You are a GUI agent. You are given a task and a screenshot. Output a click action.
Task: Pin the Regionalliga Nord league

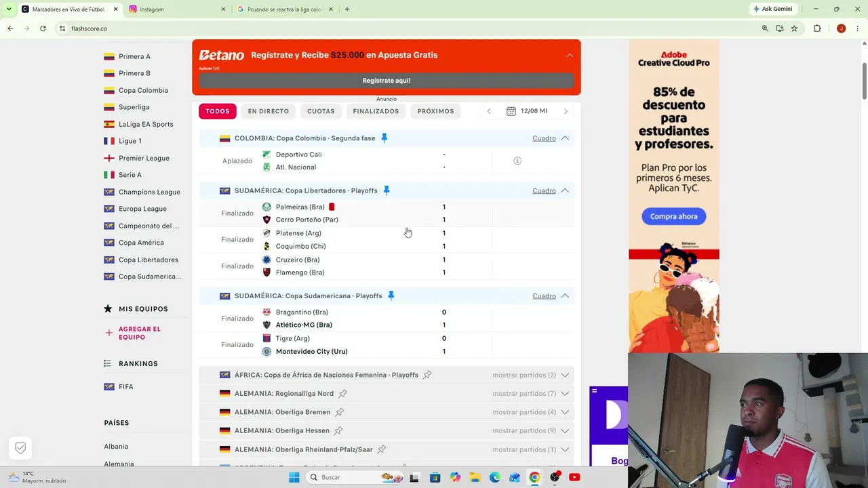point(342,393)
